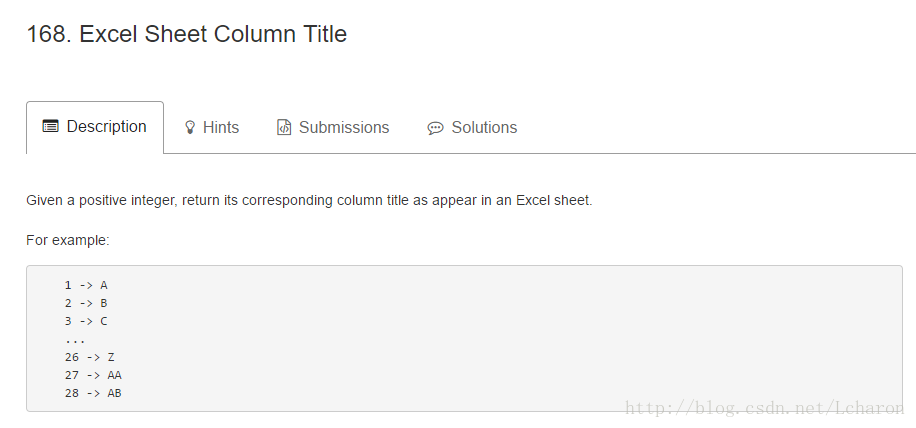Click the ellipsis line in example block
This screenshot has height=428, width=916.
(75, 340)
